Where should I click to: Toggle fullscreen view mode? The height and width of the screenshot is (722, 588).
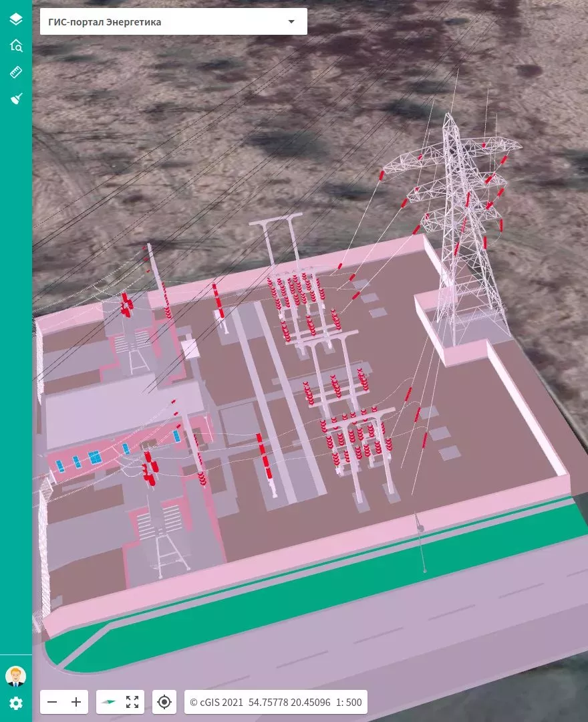point(132,702)
